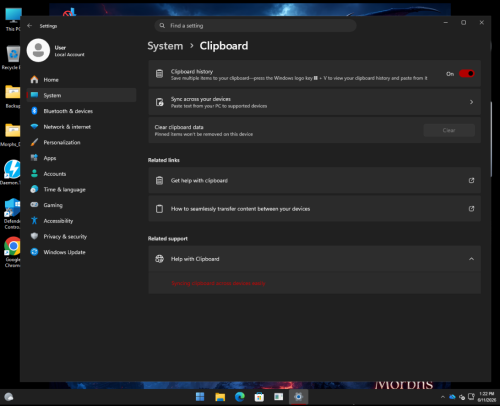Expand Sync across your devices
500x406 pixels.
point(314,102)
